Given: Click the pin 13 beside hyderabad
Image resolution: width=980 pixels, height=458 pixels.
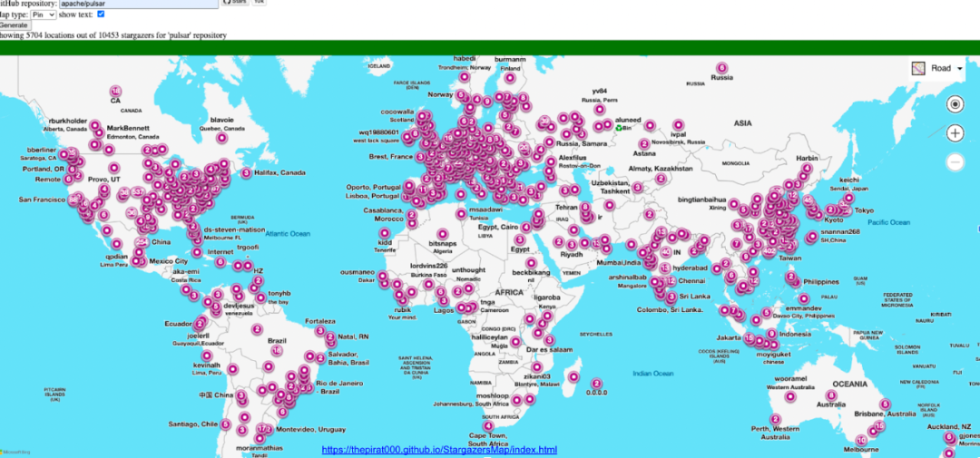Looking at the screenshot, I should [x=664, y=268].
